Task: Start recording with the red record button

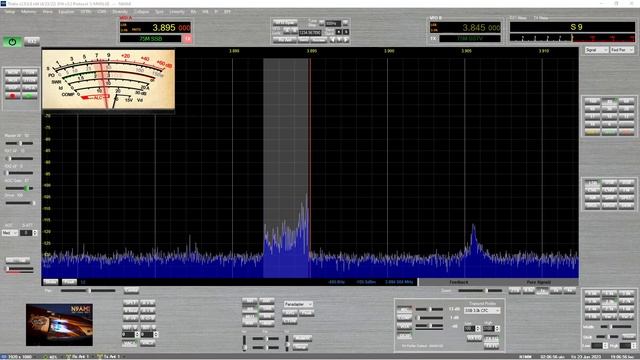Action: pyautogui.click(x=13, y=96)
